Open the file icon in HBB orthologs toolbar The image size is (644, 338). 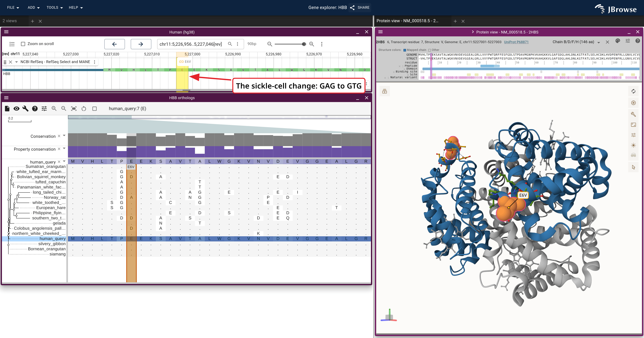(7, 108)
